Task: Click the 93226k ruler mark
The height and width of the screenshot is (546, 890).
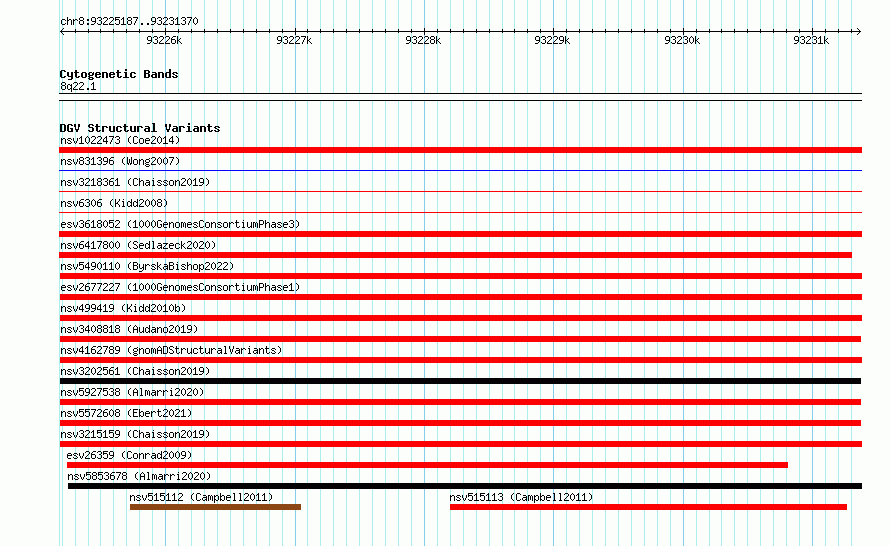Action: 164,40
